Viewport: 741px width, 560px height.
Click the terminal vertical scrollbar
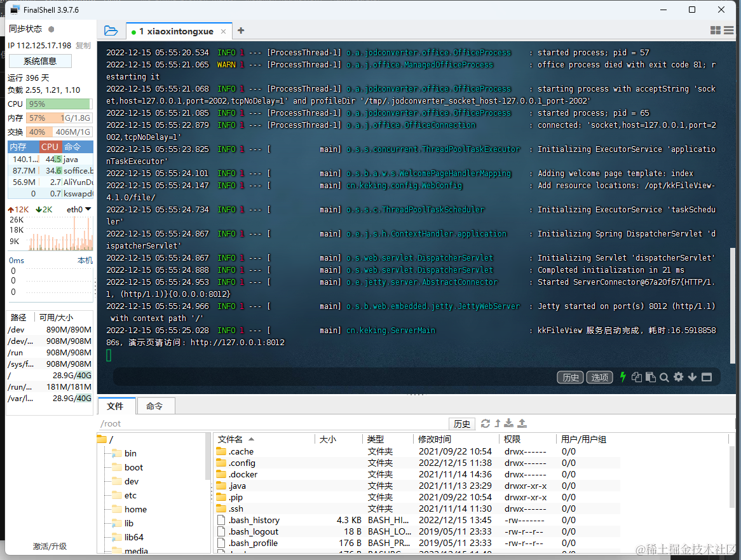[x=733, y=305]
